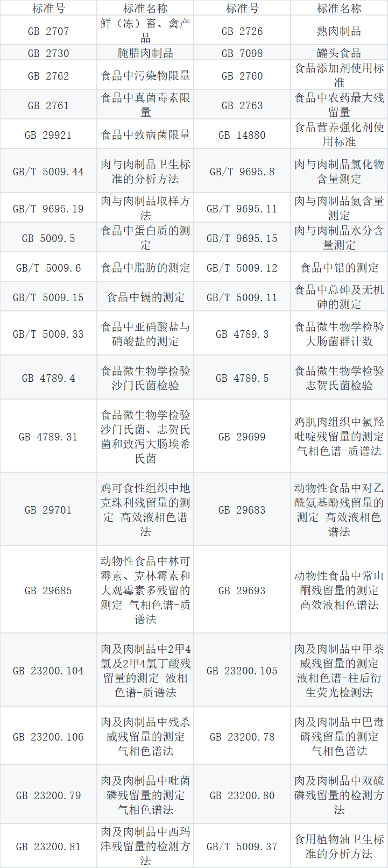Click the GB 4789.31 standard number

click(48, 437)
